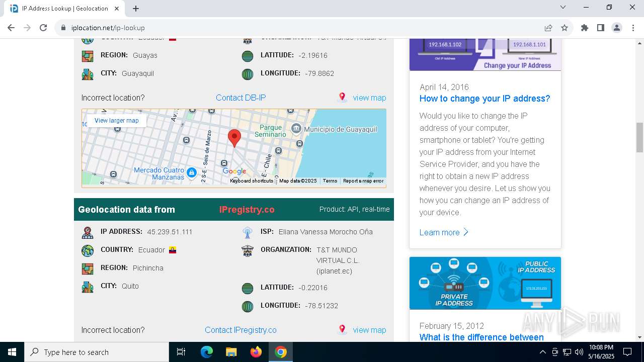This screenshot has height=362, width=644.
Task: Open a new browser tab
Action: tap(136, 9)
